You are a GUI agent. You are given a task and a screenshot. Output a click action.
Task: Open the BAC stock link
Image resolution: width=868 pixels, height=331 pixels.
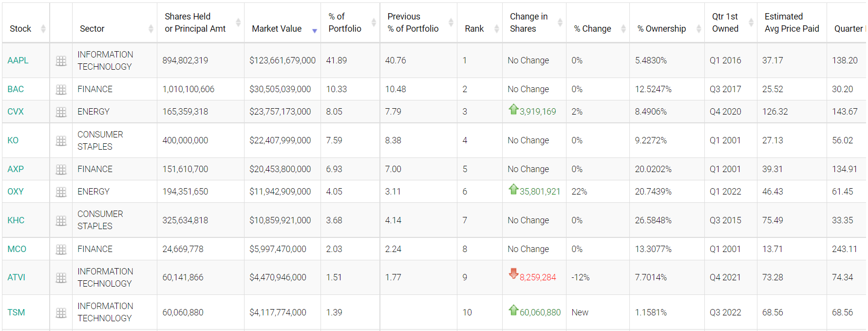tap(16, 89)
